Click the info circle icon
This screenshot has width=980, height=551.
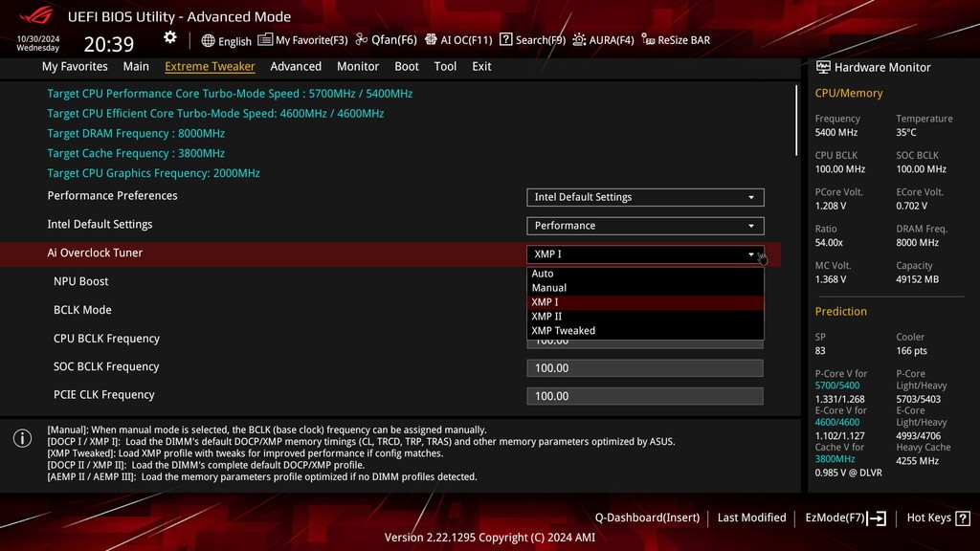23,438
